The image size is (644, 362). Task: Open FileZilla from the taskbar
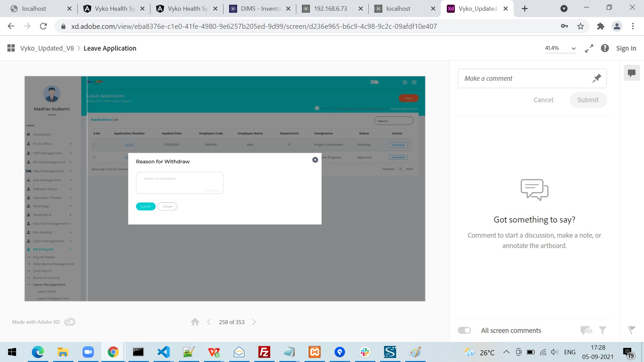[264, 352]
